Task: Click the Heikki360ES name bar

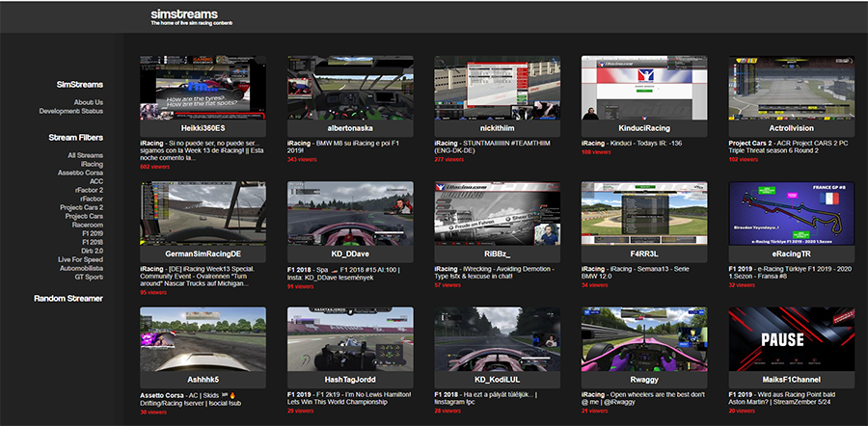Action: (x=203, y=128)
